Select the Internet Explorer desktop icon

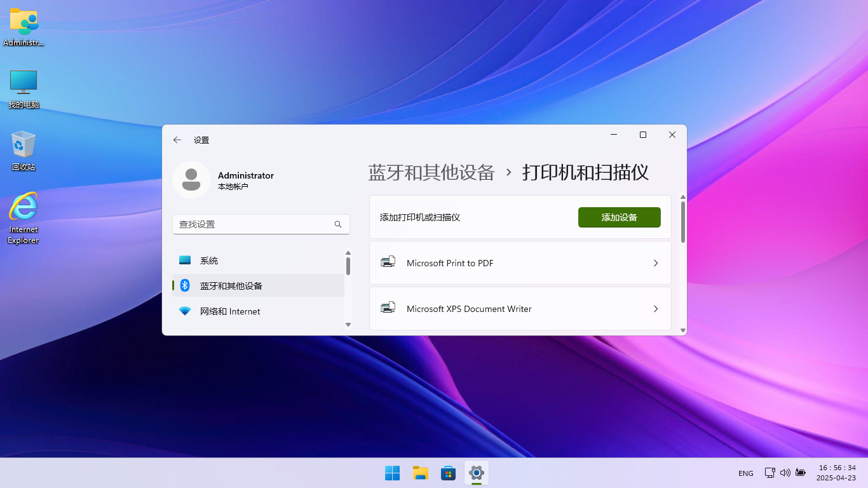pyautogui.click(x=24, y=217)
